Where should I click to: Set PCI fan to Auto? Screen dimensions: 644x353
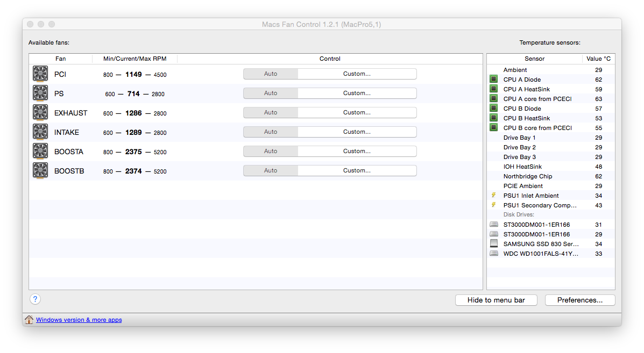pyautogui.click(x=271, y=74)
